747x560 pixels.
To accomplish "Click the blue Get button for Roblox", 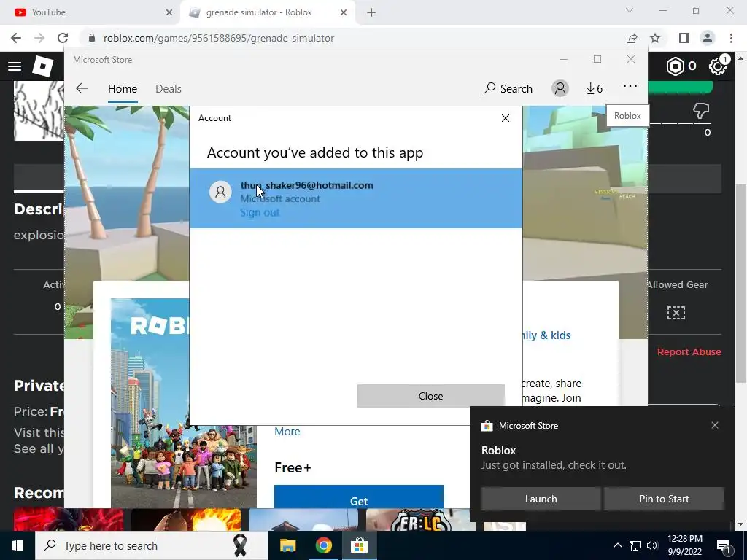I will [359, 497].
